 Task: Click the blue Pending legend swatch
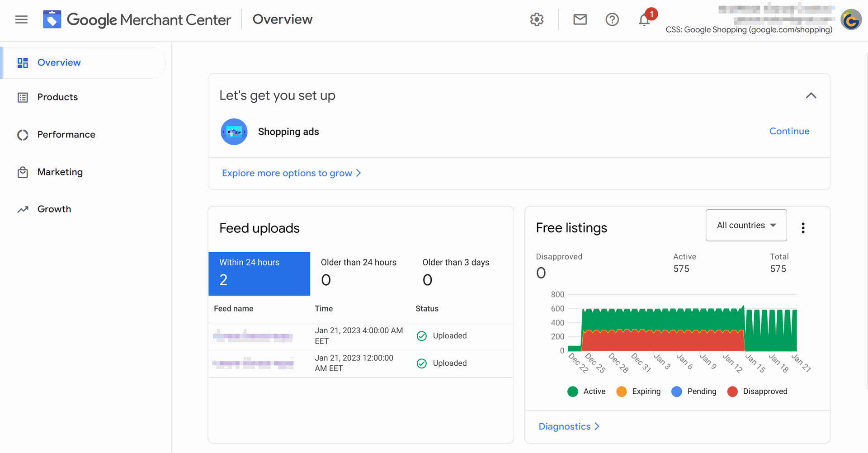677,392
